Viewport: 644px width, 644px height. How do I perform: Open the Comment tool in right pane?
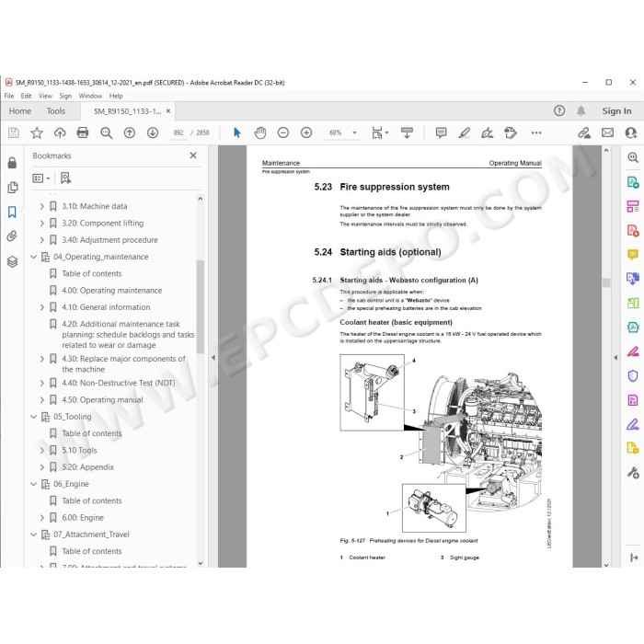pyautogui.click(x=633, y=255)
